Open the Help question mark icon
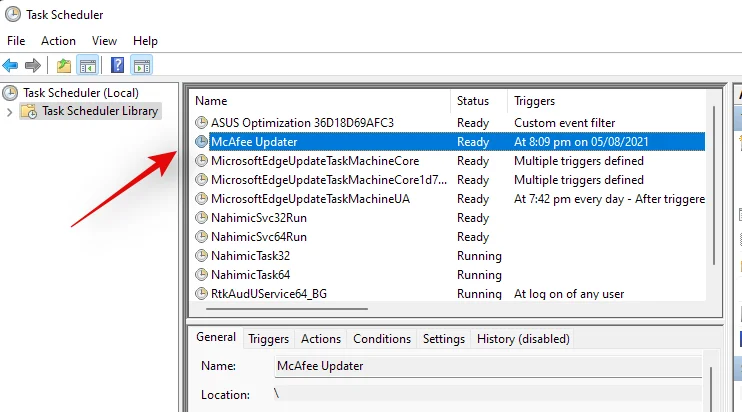The image size is (742, 412). (x=117, y=65)
